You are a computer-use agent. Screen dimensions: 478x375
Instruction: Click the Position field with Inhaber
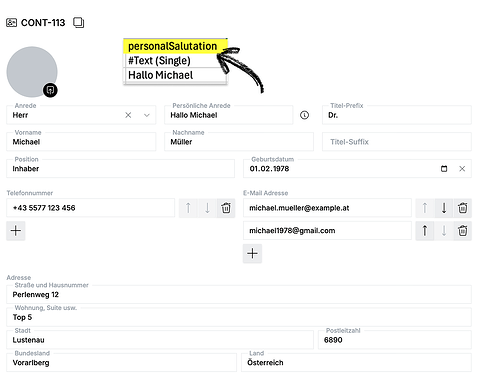[x=120, y=168]
